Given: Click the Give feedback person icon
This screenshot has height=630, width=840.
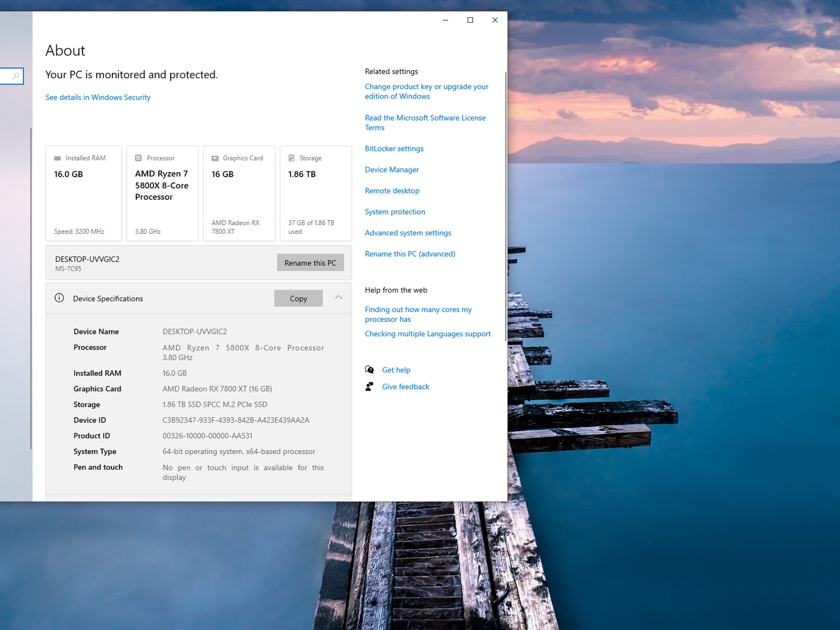Looking at the screenshot, I should (369, 386).
